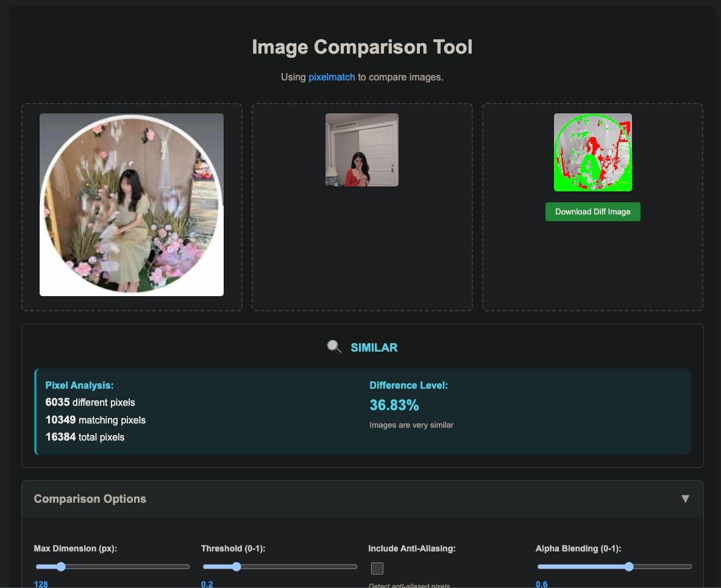Click the '10349 matching pixels' line
Image resolution: width=721 pixels, height=588 pixels.
coord(96,420)
